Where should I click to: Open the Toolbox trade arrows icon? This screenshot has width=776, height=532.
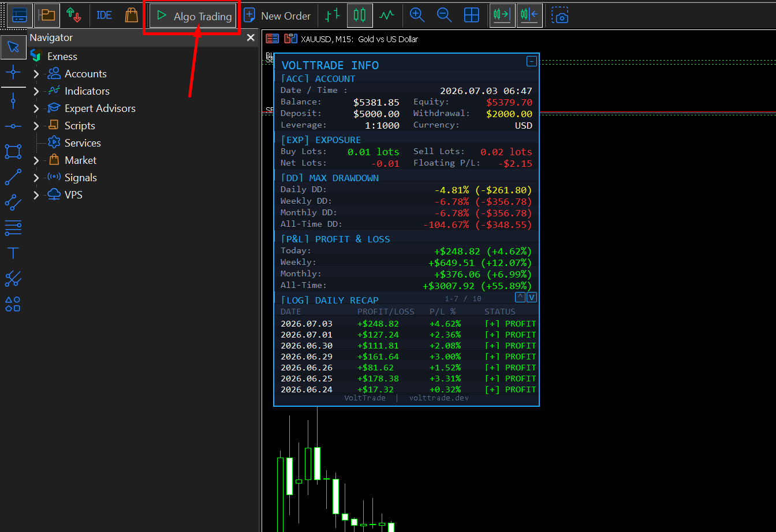click(73, 16)
